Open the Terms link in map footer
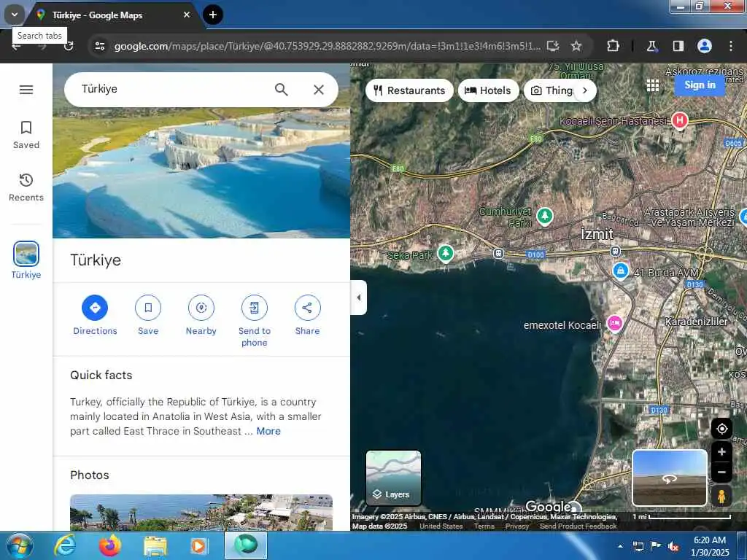 point(484,526)
